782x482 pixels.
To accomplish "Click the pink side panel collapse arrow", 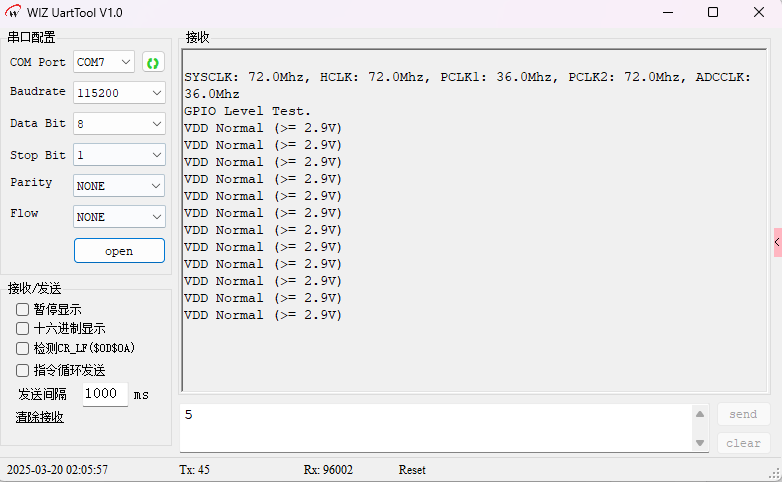I will (x=777, y=242).
